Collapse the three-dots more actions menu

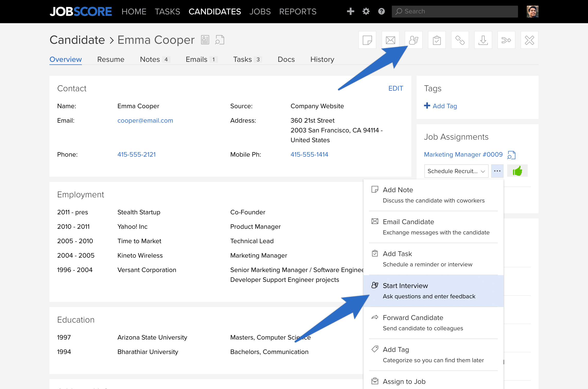click(497, 171)
